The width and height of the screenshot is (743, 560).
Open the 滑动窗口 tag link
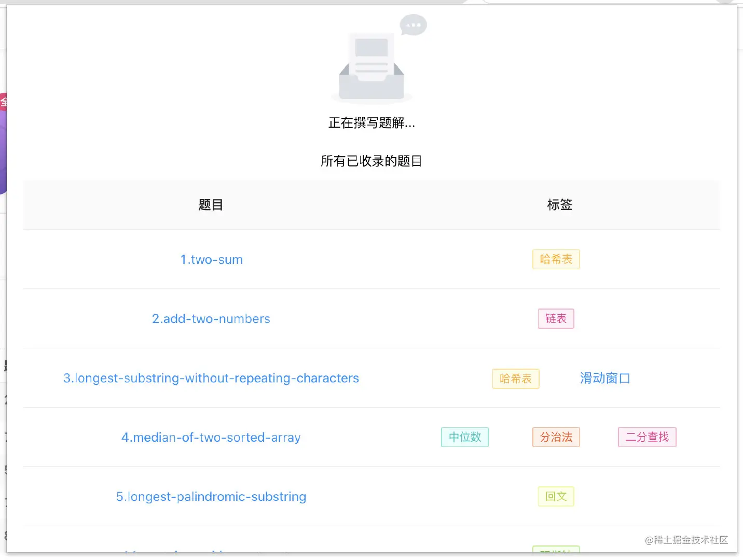pyautogui.click(x=605, y=378)
